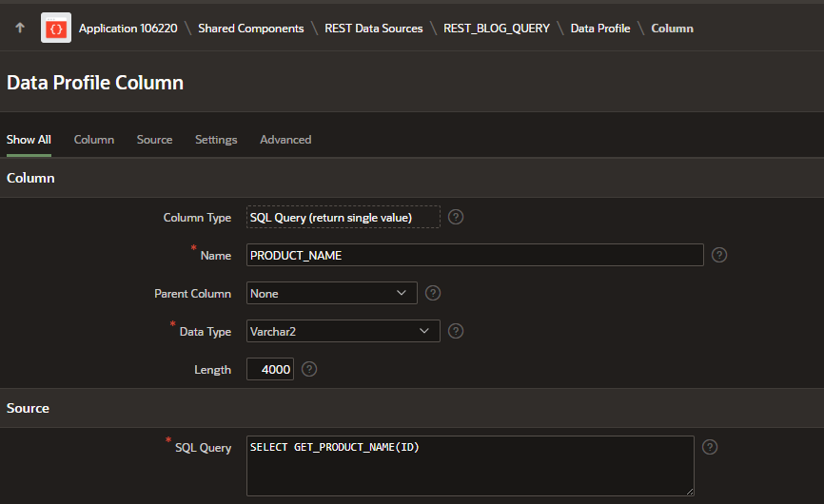Open REST_BLOG_QUERY breadcrumb link
The image size is (824, 504).
click(496, 29)
